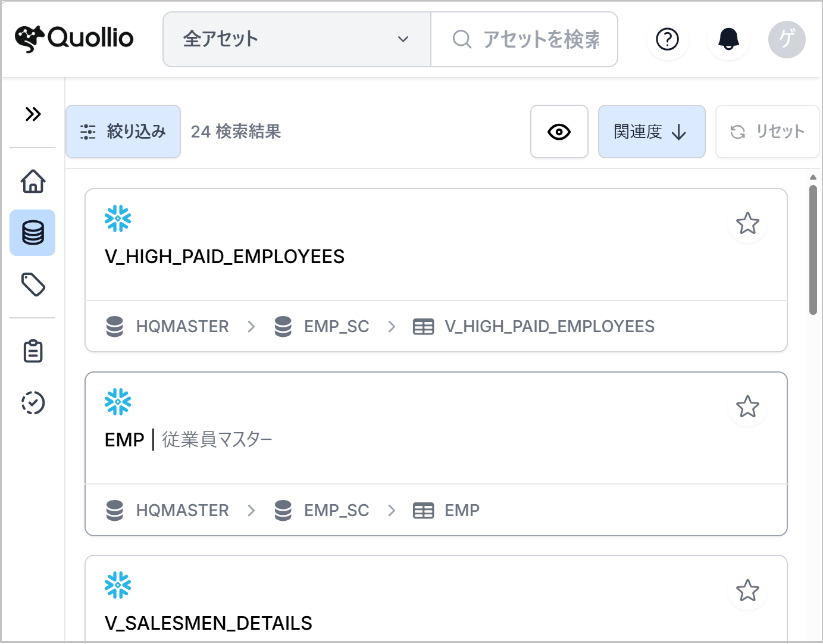
Task: Open notifications bell icon
Action: tap(728, 39)
